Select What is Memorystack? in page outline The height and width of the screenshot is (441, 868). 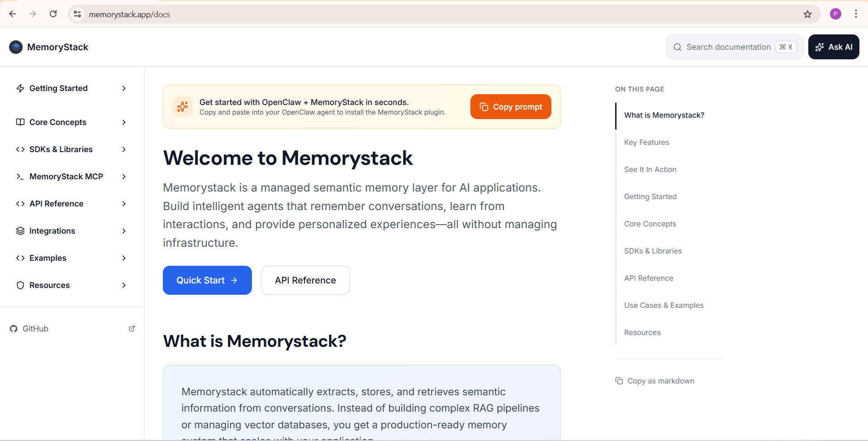pos(664,115)
